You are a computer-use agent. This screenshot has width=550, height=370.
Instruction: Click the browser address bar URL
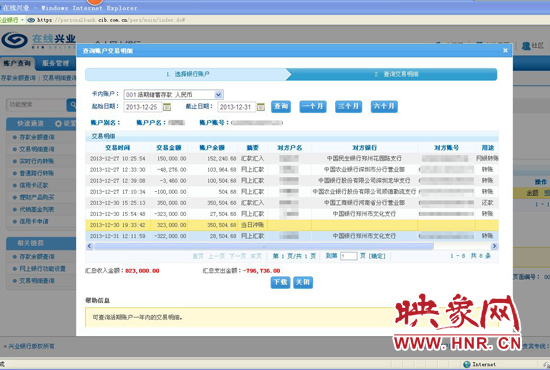pyautogui.click(x=111, y=20)
